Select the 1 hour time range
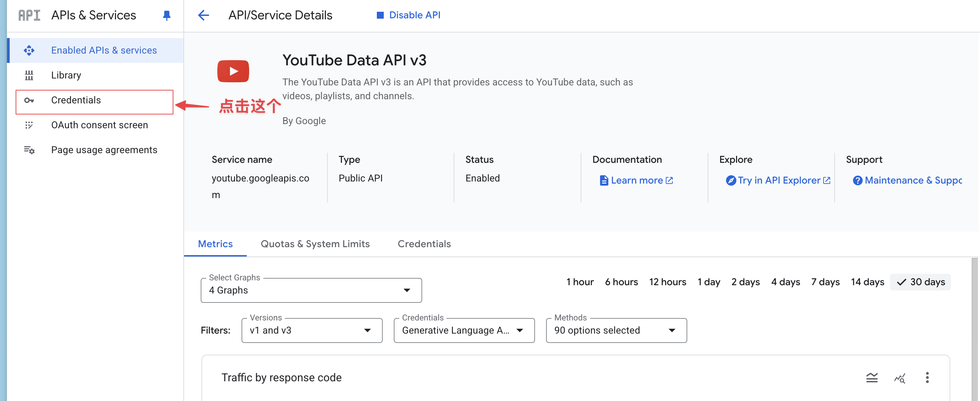Screen dimensions: 980x401 click(x=580, y=282)
